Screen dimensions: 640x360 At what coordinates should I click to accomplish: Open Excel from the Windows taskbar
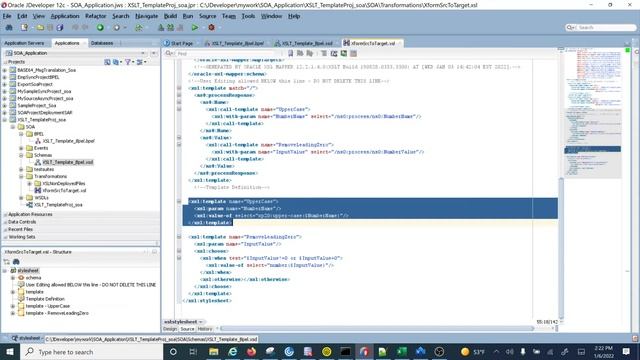coord(402,351)
